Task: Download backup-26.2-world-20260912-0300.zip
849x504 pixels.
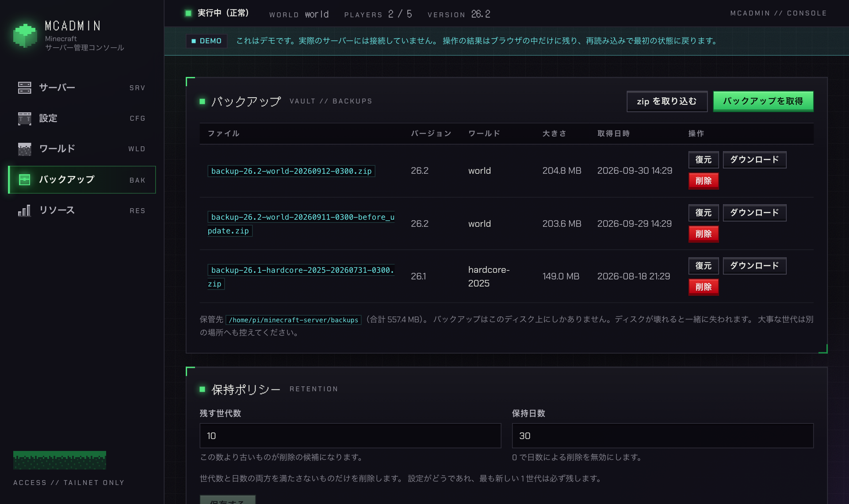Action: coord(754,160)
